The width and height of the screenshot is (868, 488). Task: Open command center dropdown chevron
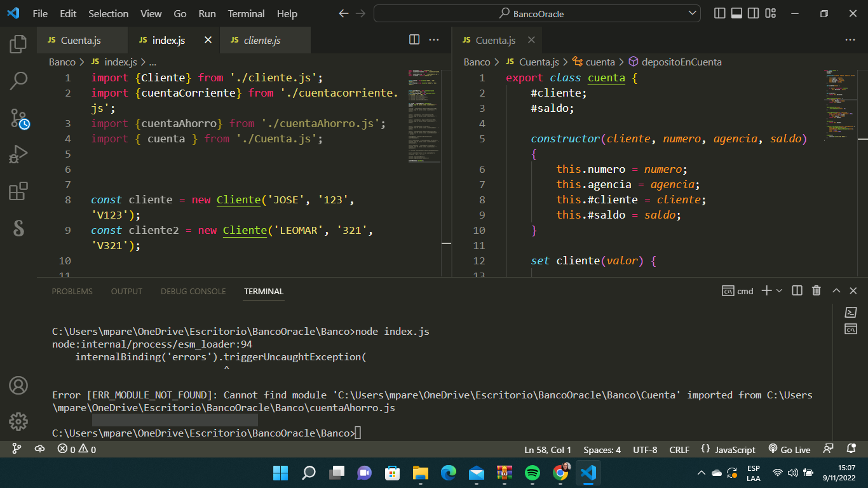click(693, 13)
